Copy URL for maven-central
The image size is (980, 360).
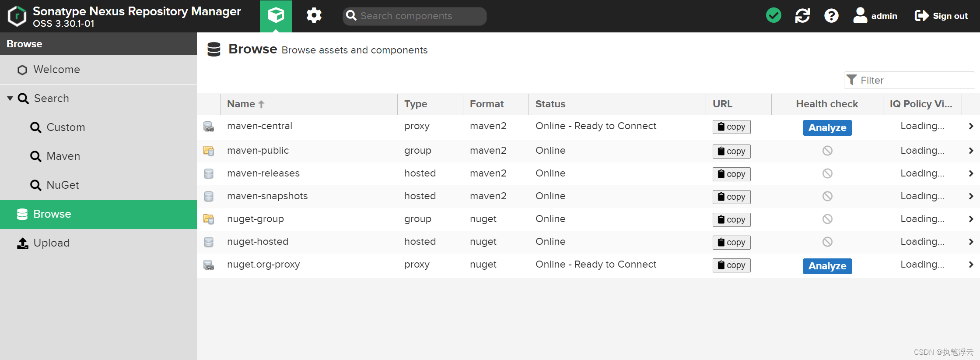pos(731,127)
